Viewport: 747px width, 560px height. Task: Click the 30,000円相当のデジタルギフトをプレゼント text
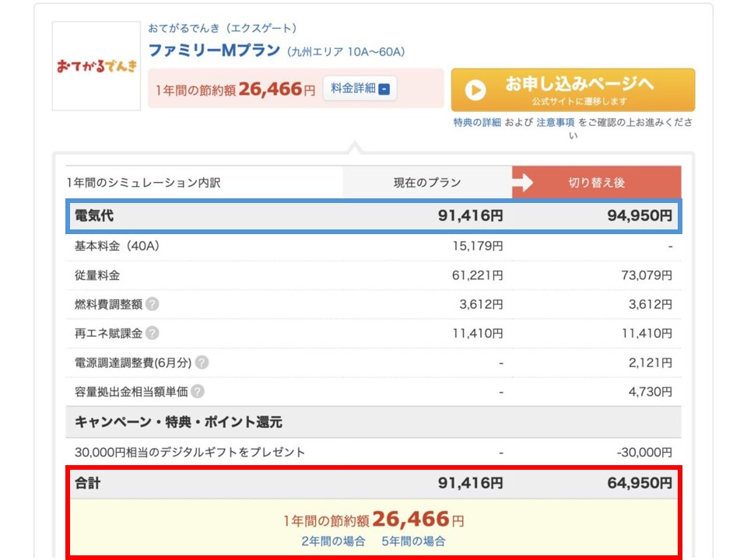190,452
